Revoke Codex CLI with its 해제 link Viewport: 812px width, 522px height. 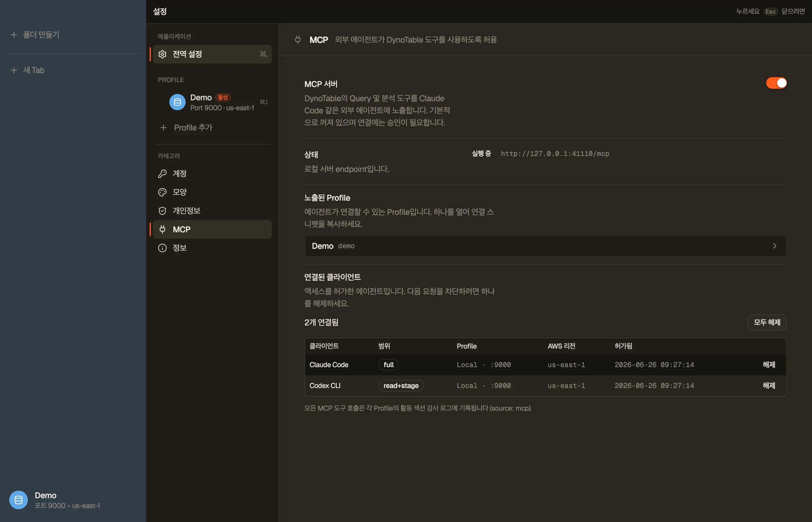(768, 386)
